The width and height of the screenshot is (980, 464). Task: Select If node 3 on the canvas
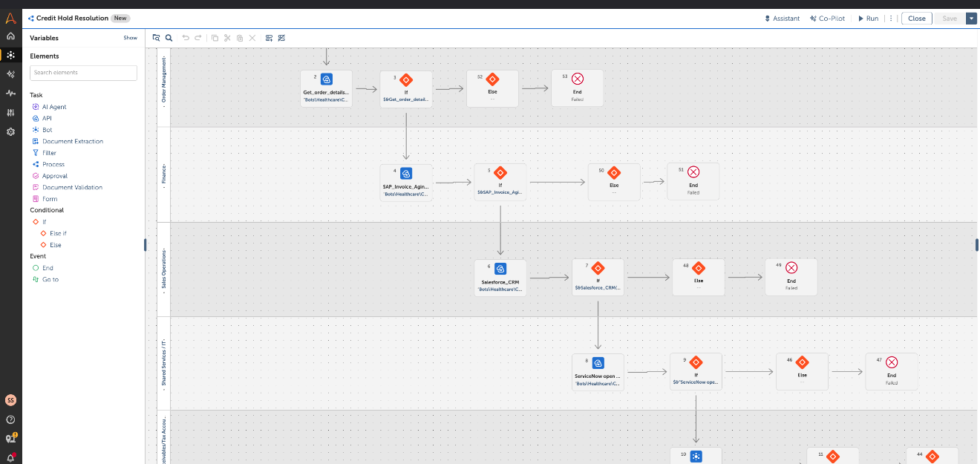(406, 88)
